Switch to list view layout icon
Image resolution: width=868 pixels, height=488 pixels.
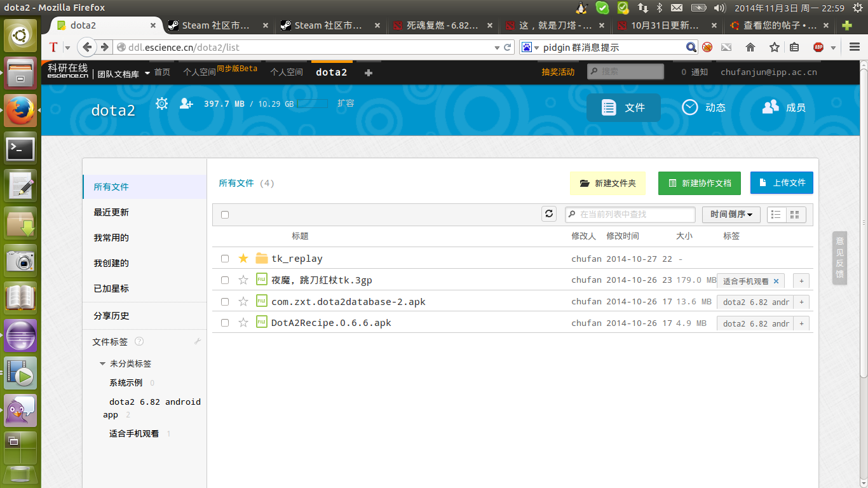pyautogui.click(x=776, y=215)
